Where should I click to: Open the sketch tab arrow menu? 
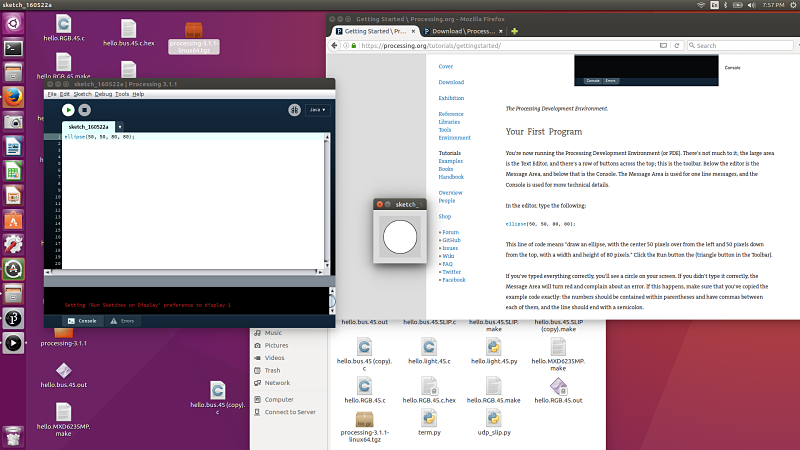pos(120,127)
